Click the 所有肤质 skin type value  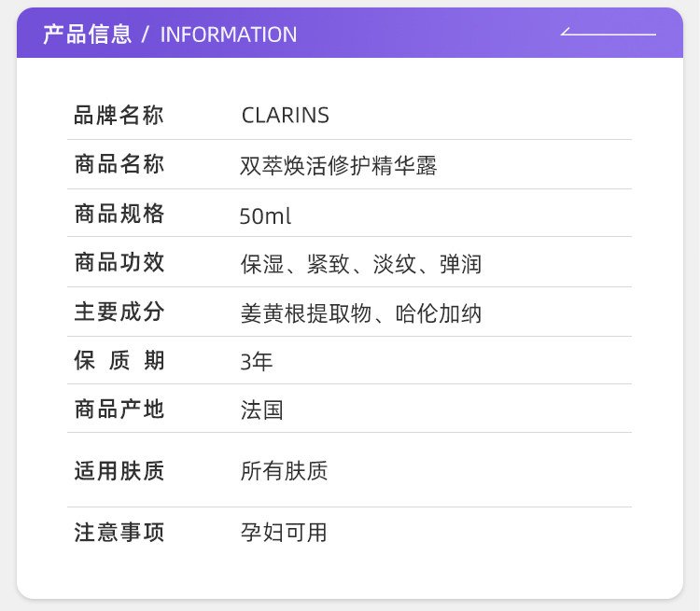pyautogui.click(x=285, y=471)
